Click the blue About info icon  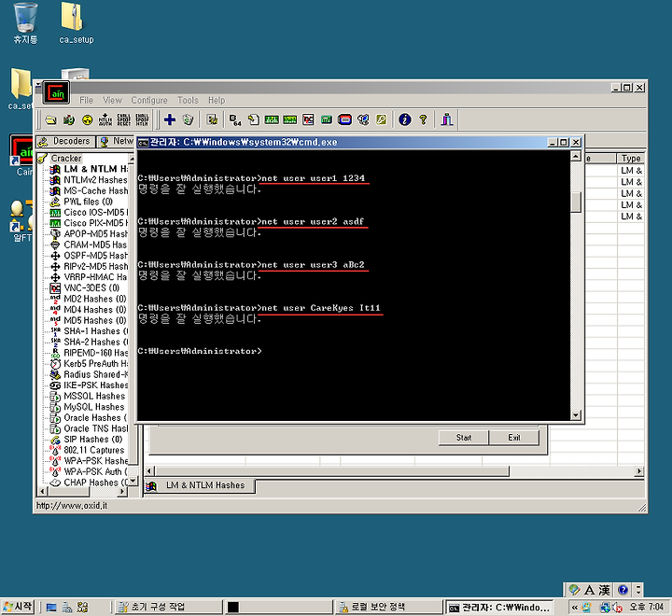click(405, 119)
